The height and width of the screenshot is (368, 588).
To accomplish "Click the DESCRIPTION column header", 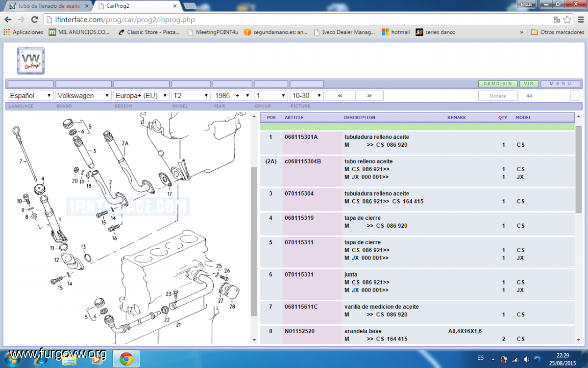I will pos(360,118).
